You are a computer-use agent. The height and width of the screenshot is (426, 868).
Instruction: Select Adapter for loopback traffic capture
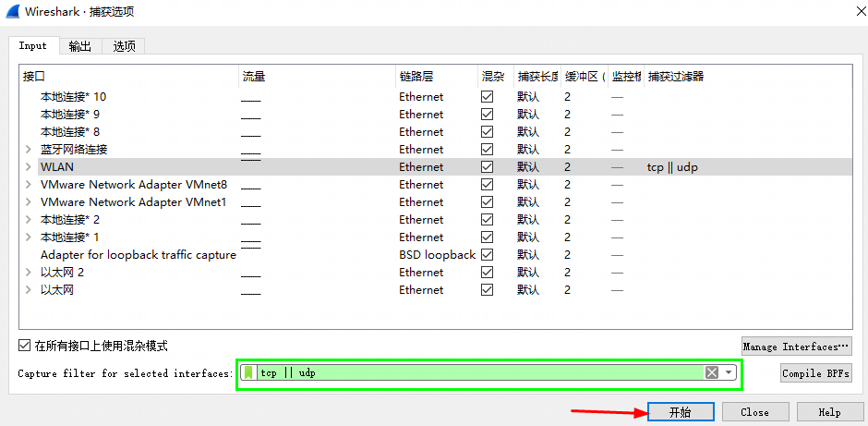(139, 255)
